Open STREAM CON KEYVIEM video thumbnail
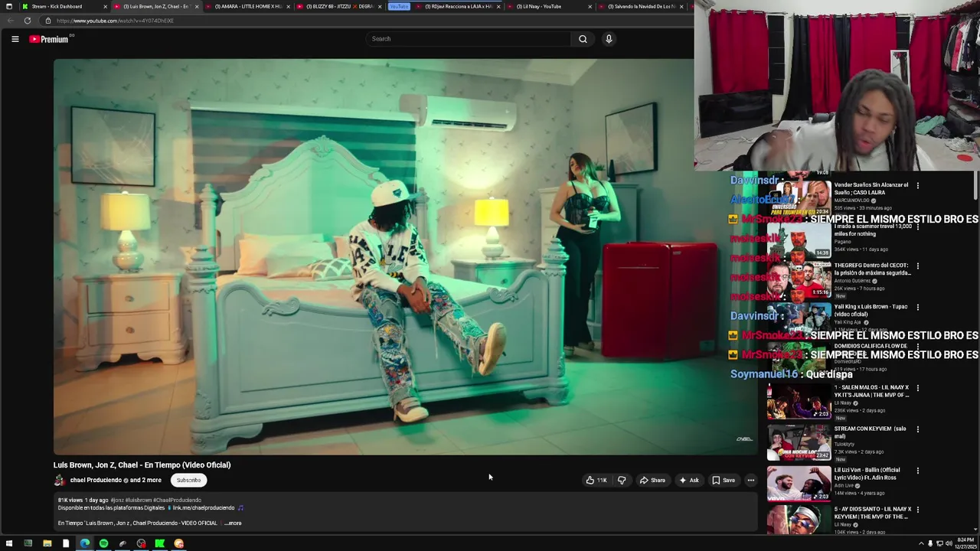 click(x=799, y=442)
